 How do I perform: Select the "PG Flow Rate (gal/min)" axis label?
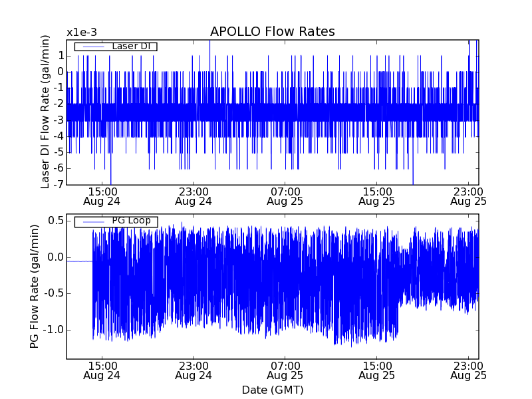[x=34, y=286]
